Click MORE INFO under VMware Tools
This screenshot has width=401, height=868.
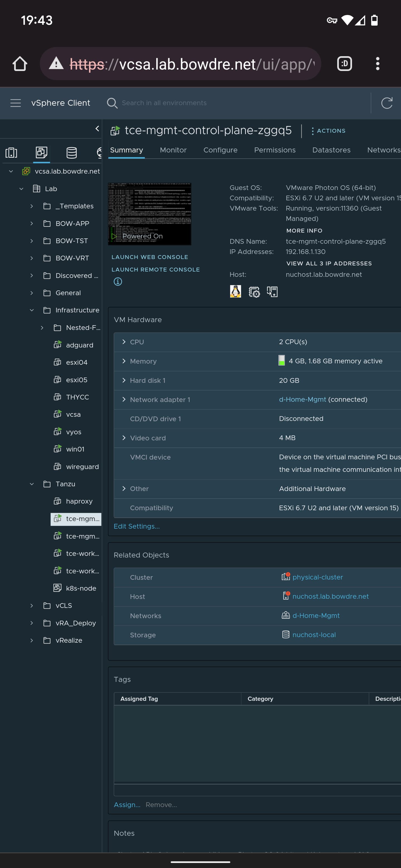[x=304, y=230]
